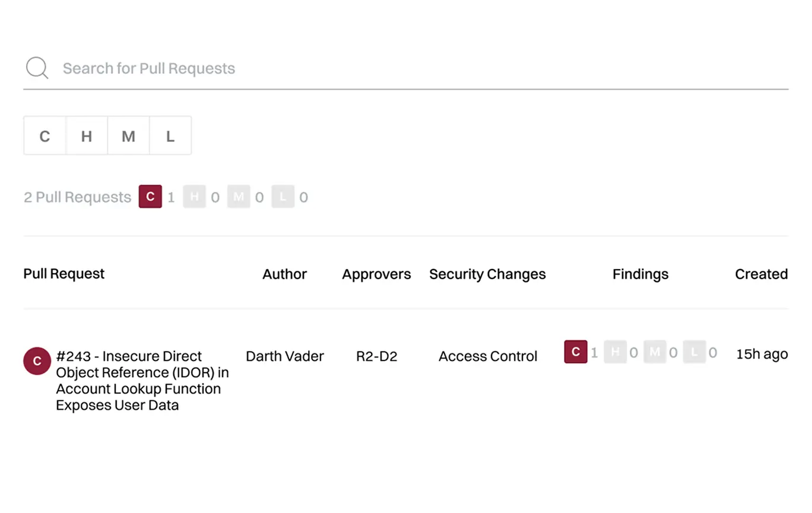
Task: Click the magnifying glass search icon
Action: [x=37, y=68]
